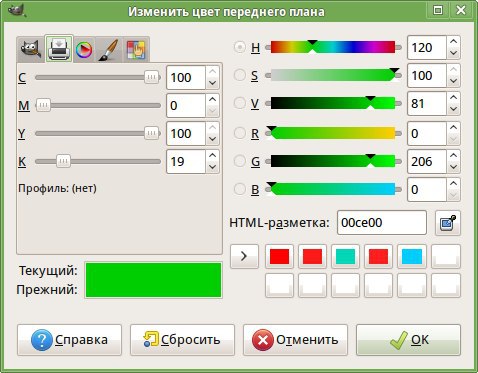Screen dimensions: 478x373
Task: Pick the second red history swatch
Action: coord(312,256)
